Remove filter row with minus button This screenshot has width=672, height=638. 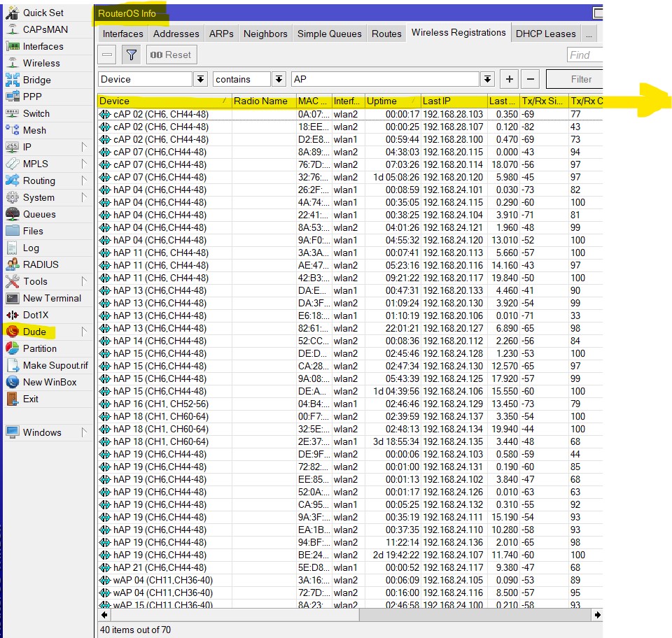530,79
